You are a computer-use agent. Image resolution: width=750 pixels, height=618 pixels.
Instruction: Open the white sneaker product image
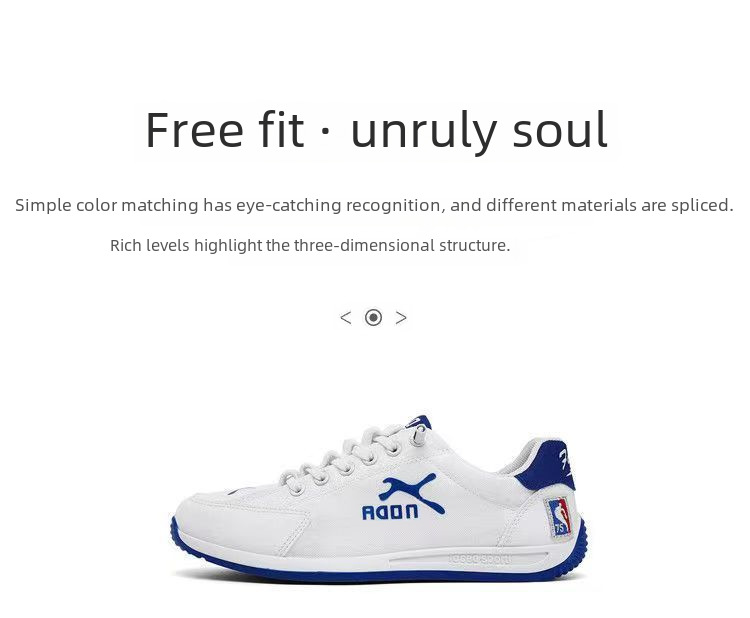[378, 498]
